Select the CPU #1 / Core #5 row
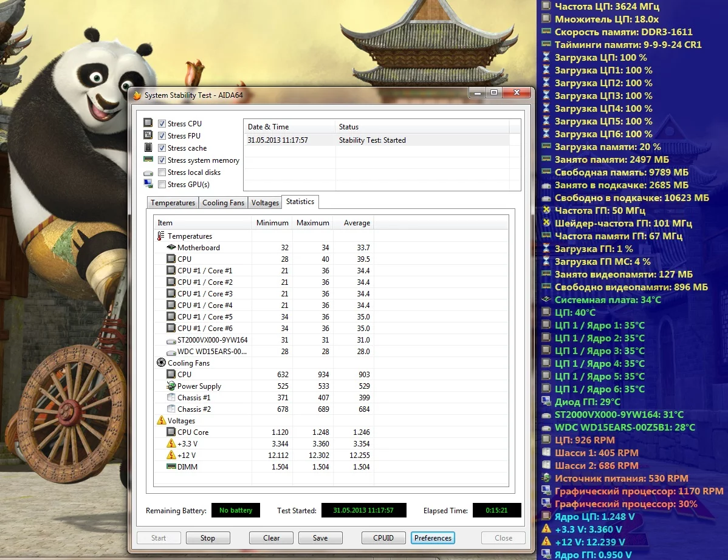728x560 pixels. 264,317
